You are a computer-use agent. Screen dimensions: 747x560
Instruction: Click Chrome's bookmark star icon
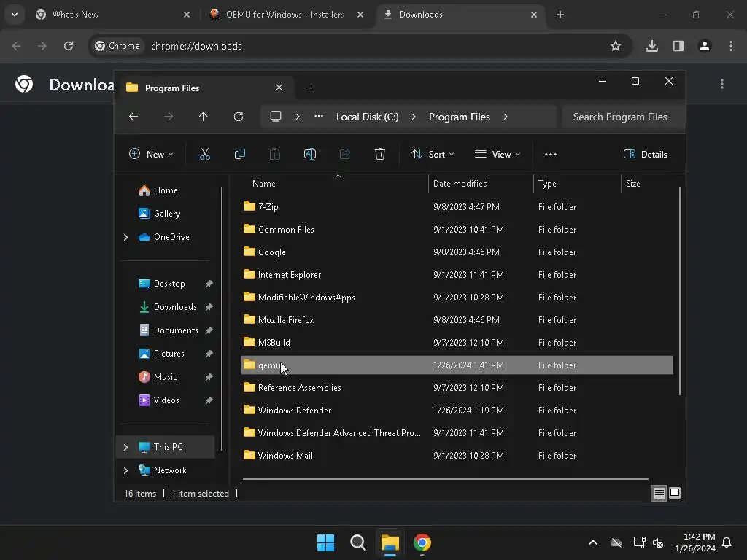click(x=616, y=46)
